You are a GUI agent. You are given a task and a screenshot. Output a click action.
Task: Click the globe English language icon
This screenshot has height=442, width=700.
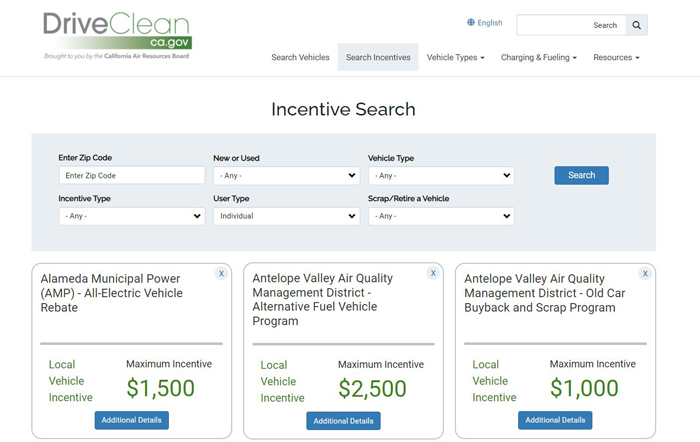pos(471,22)
